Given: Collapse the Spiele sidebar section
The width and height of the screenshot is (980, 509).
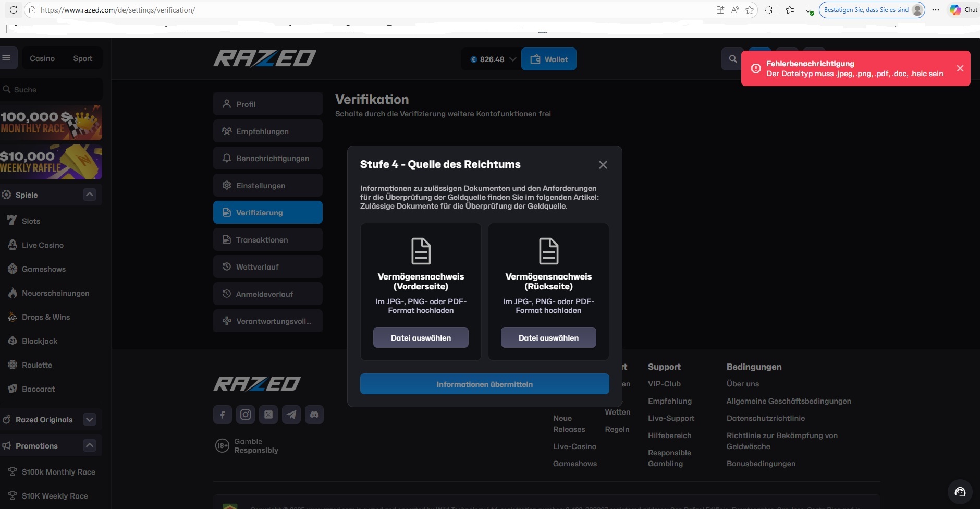Looking at the screenshot, I should click(90, 195).
